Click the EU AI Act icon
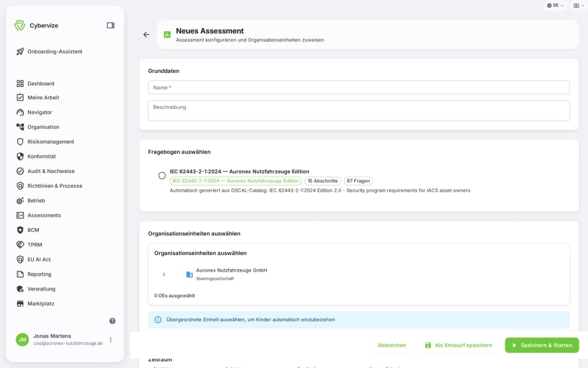 pyautogui.click(x=20, y=260)
